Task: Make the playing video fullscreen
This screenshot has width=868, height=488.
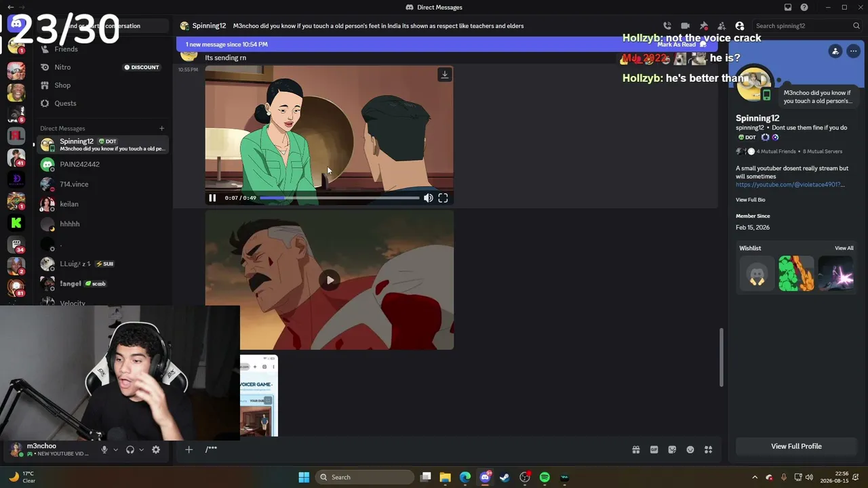Action: (443, 198)
